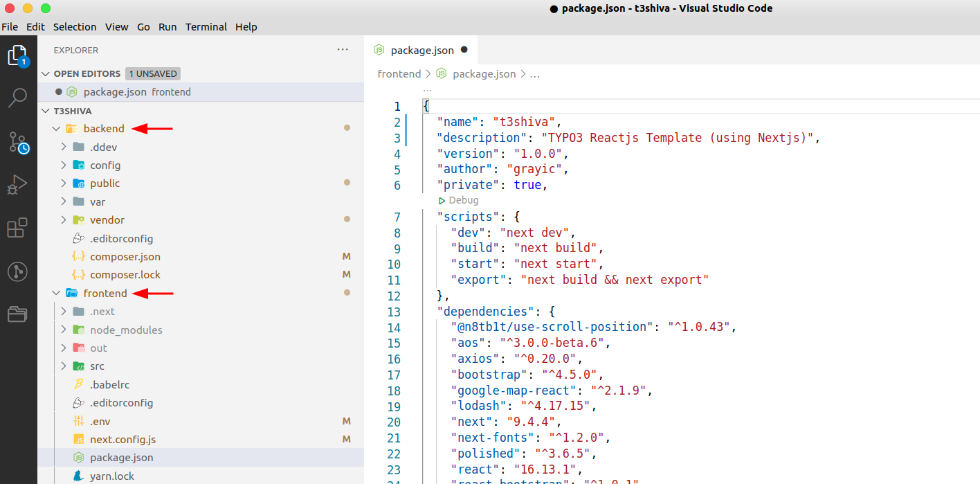Expand the vendor folder chevron
Image resolution: width=980 pixels, height=484 pixels.
tap(64, 220)
